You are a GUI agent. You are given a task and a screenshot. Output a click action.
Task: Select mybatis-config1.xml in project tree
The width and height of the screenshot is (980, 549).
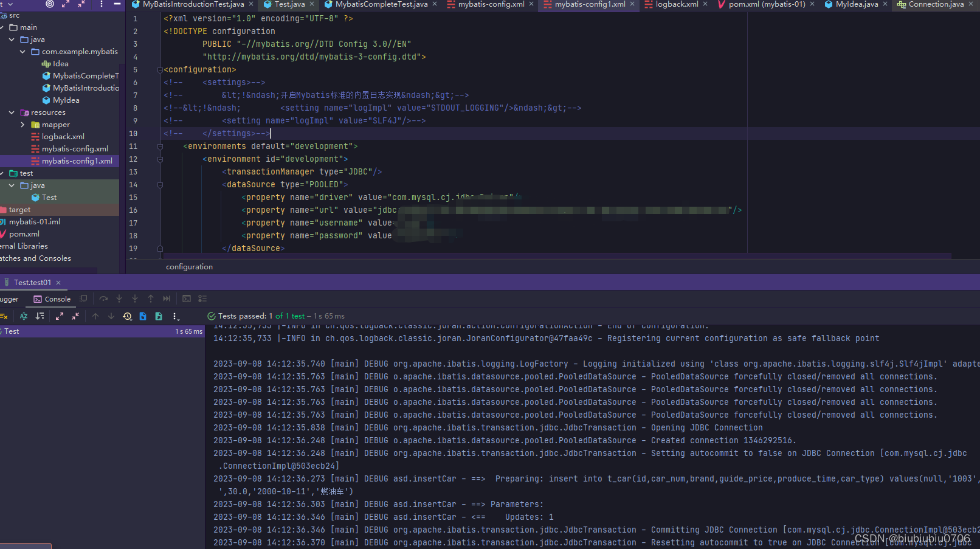click(77, 161)
